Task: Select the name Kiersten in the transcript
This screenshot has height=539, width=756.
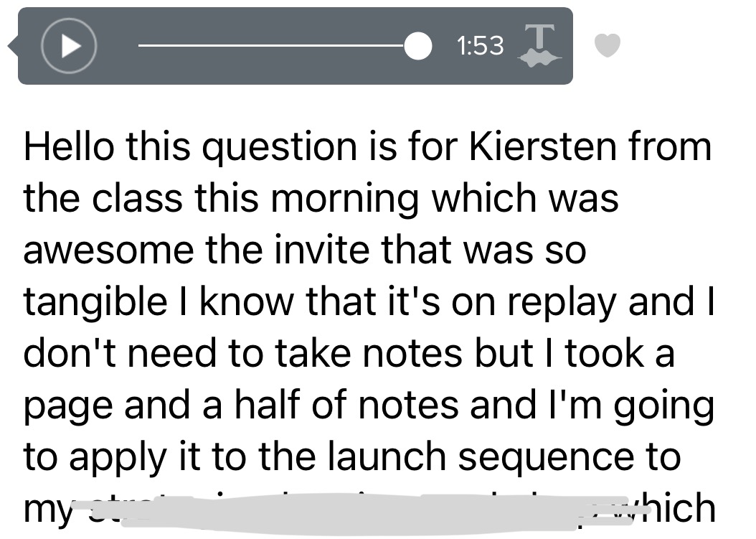Action: [543, 146]
